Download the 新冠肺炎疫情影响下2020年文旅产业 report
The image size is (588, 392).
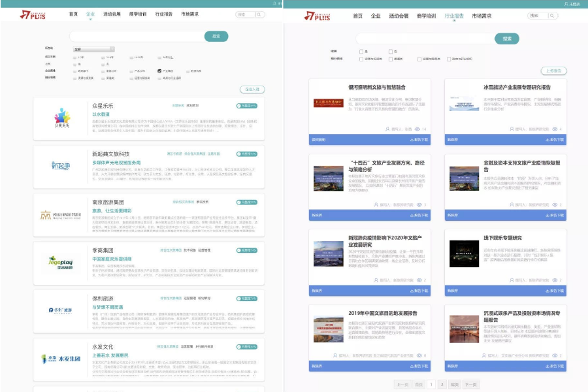(419, 291)
